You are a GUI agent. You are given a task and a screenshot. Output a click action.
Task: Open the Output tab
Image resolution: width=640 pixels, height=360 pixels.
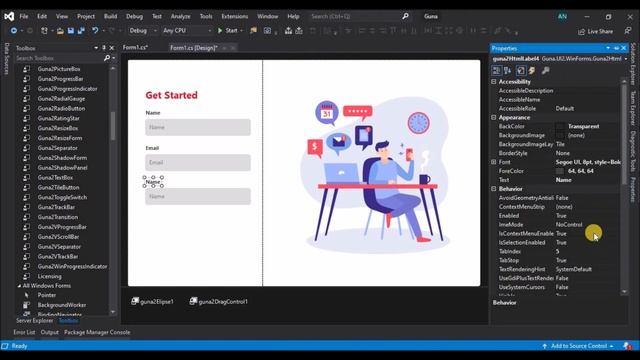click(49, 332)
